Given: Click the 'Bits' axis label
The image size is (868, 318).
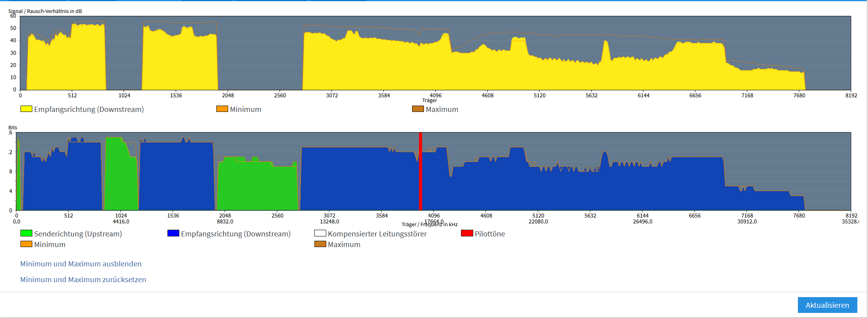Looking at the screenshot, I should click(13, 127).
